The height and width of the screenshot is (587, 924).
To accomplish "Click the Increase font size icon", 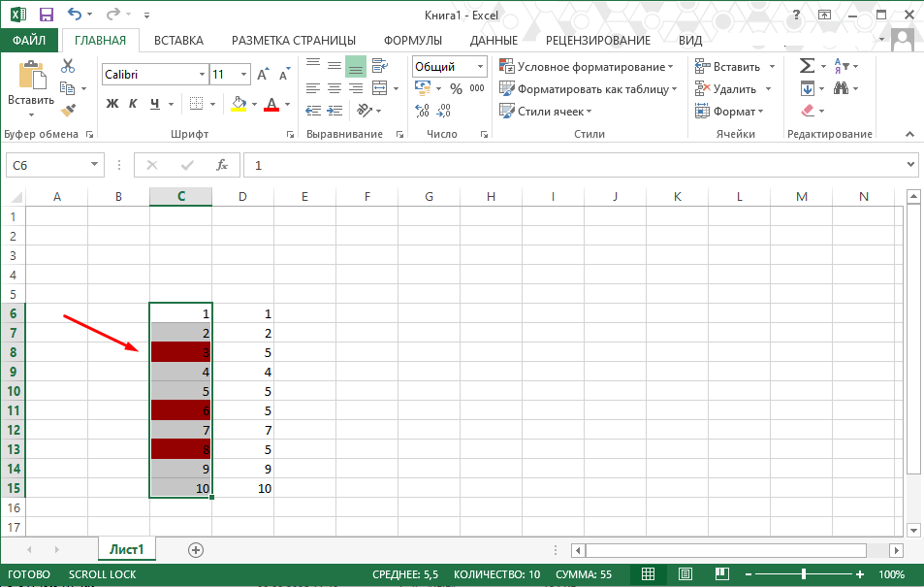I will 263,75.
